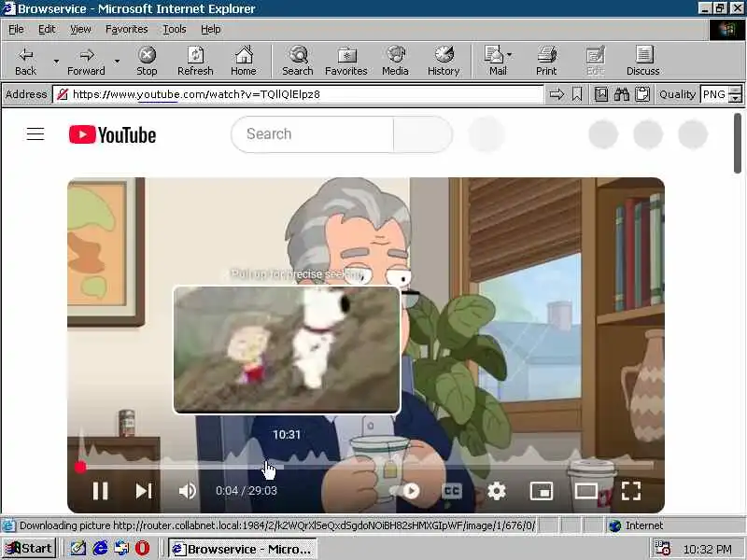Image resolution: width=747 pixels, height=560 pixels.
Task: Open the Back history dropdown arrow
Action: (x=56, y=62)
